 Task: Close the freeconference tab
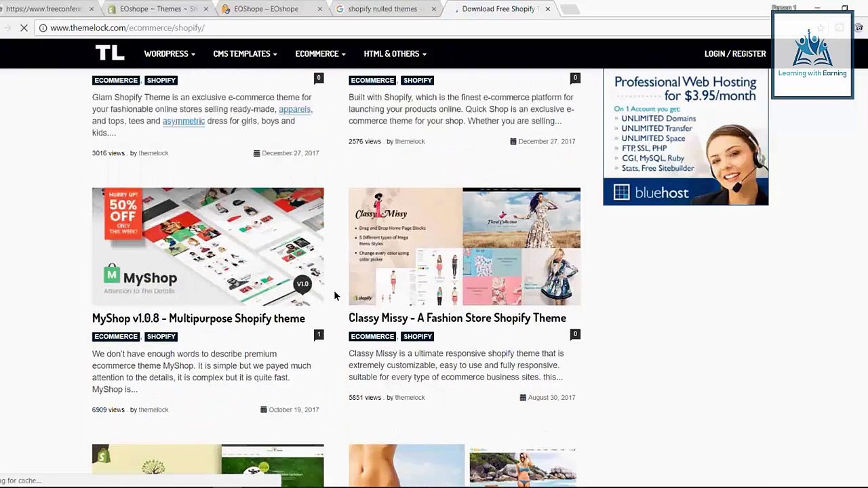tap(92, 9)
